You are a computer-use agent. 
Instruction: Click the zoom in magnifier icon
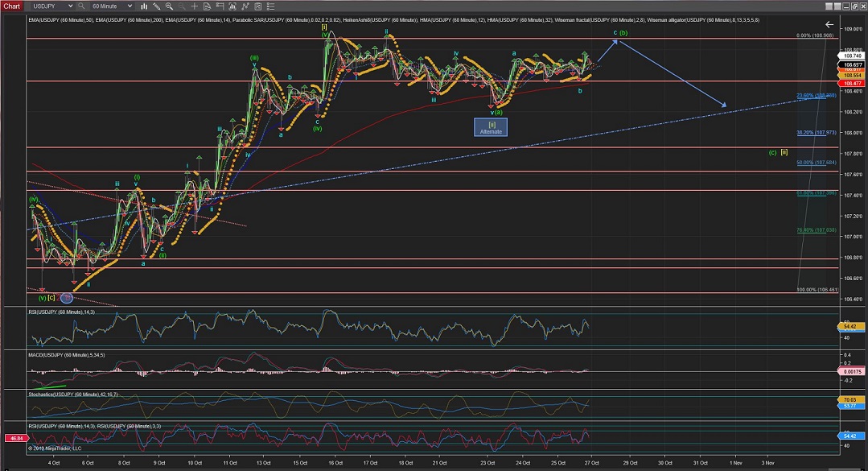(169, 6)
